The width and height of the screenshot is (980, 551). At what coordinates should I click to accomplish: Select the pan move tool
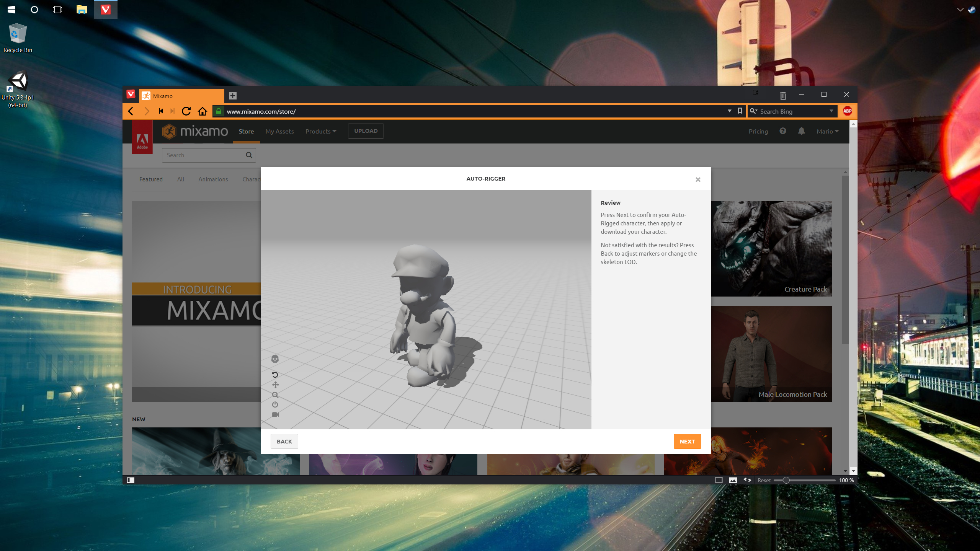(275, 385)
